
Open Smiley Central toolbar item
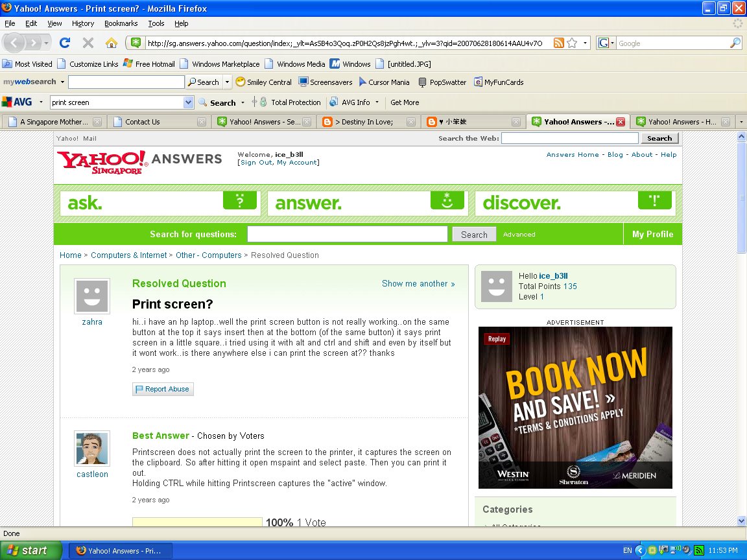264,82
